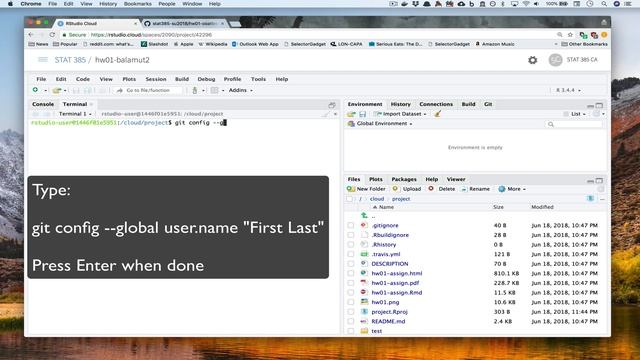
Task: Open the Session menu
Action: [156, 79]
